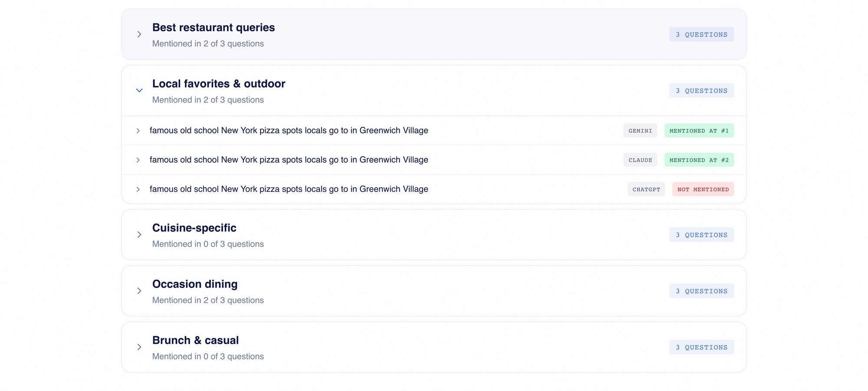Expand the Cuisine-specific section chevron

pyautogui.click(x=139, y=235)
